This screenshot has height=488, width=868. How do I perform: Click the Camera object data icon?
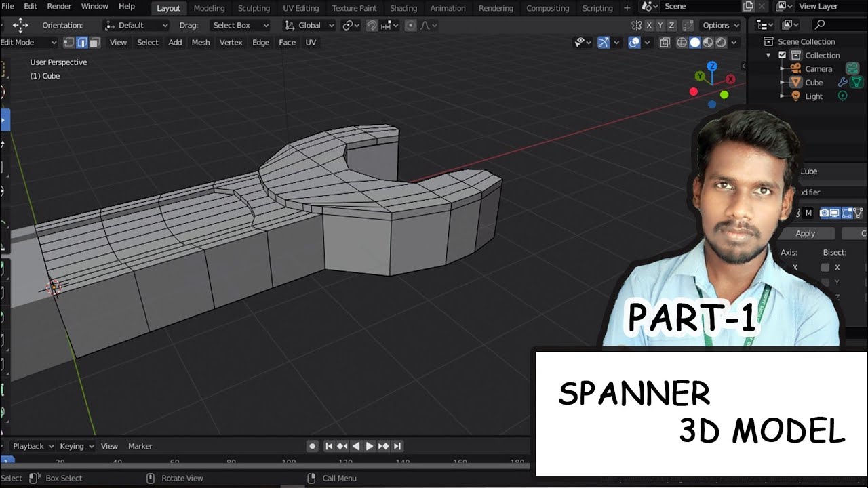(852, 68)
